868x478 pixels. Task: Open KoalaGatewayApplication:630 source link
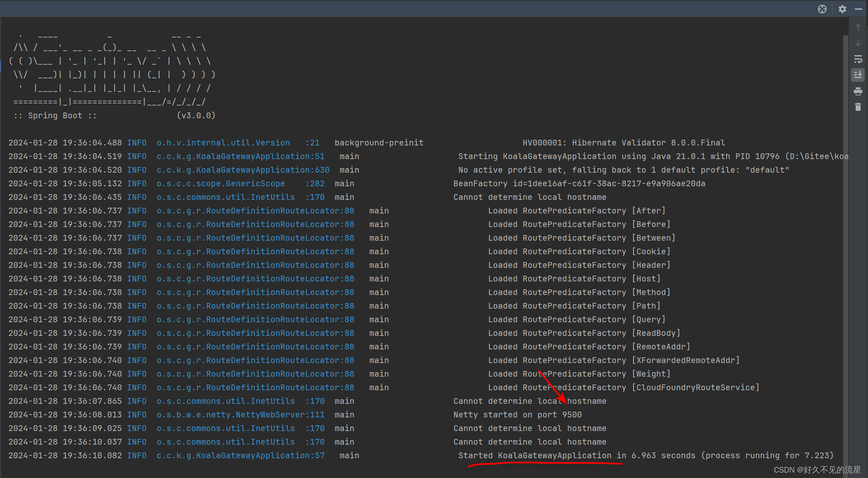243,169
